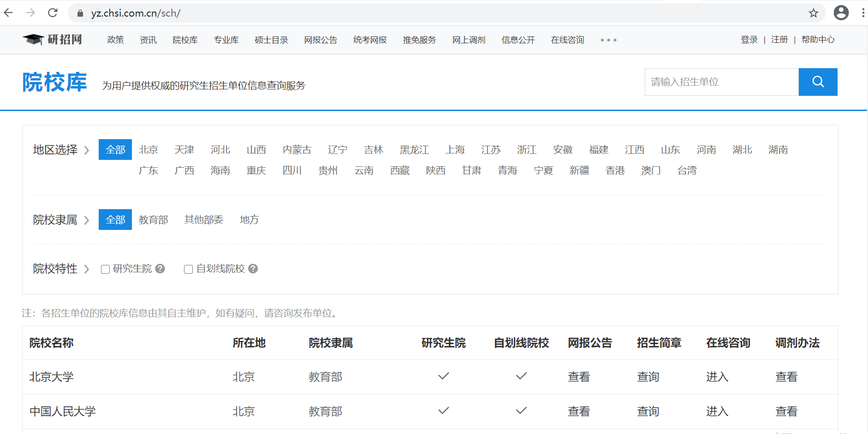Open the browser three-dot menu
868x434 pixels.
point(863,12)
